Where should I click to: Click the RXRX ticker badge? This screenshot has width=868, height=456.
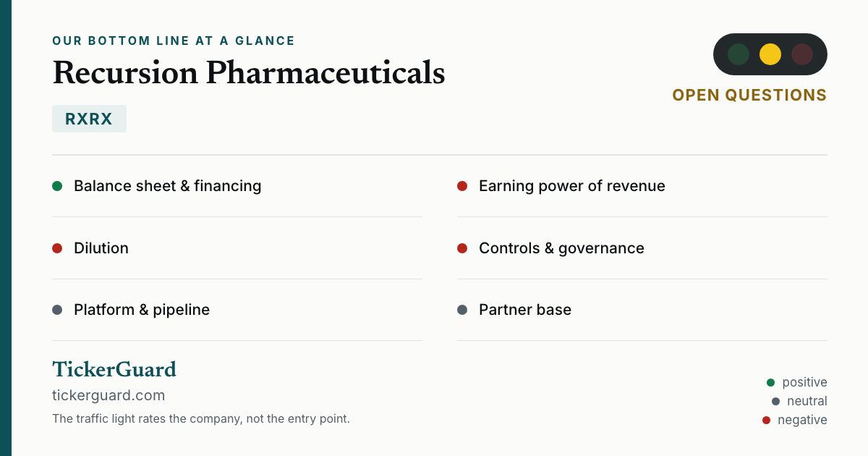click(x=89, y=119)
